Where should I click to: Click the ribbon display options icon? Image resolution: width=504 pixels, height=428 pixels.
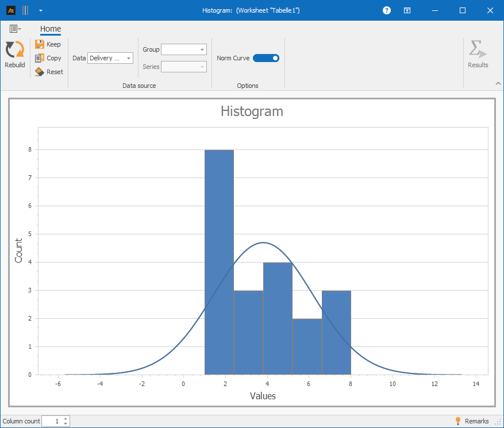click(x=407, y=10)
